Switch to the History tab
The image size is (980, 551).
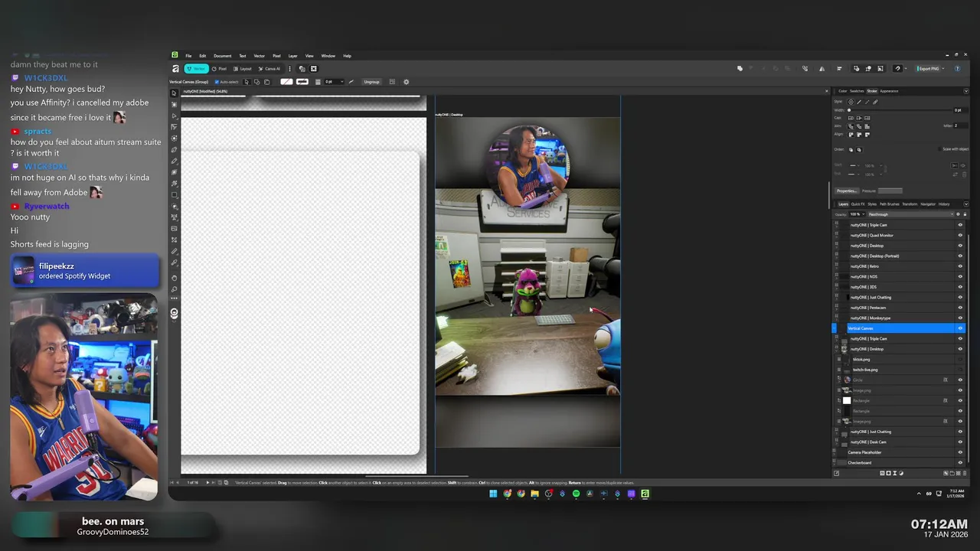(x=944, y=204)
